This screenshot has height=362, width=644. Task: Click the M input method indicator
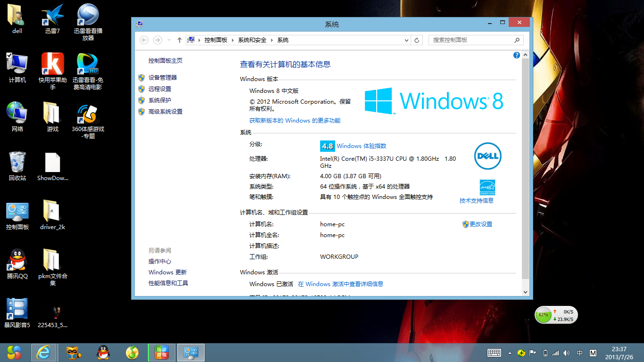pyautogui.click(x=594, y=353)
